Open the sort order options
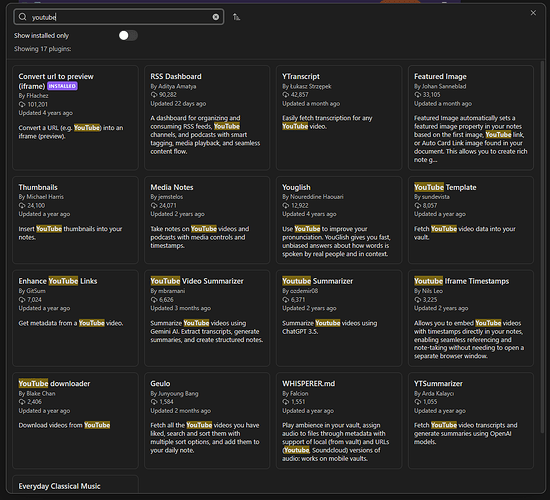This screenshot has width=550, height=500. pos(236,17)
